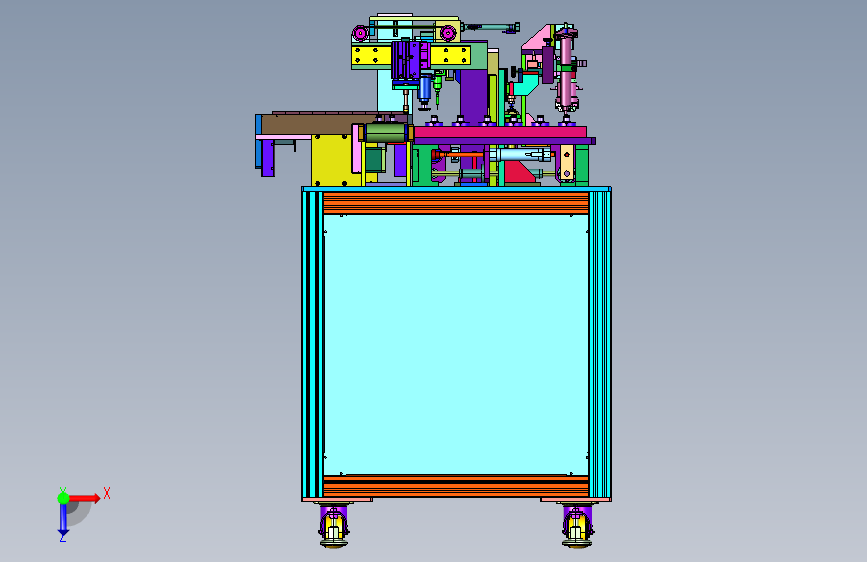Select the upper orange frame rail

point(456,203)
